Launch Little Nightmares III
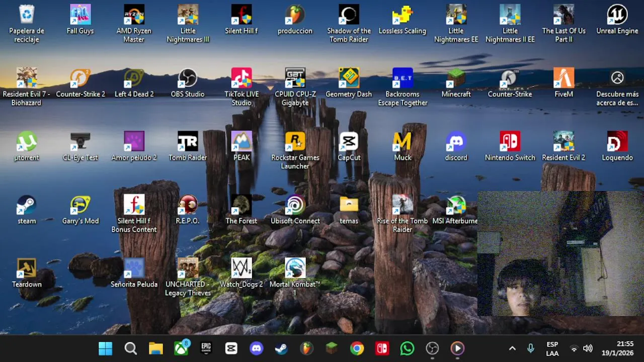Image resolution: width=644 pixels, height=362 pixels. point(188,24)
